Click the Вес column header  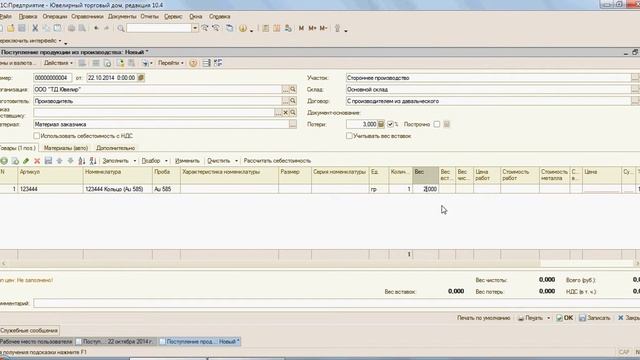pos(426,175)
